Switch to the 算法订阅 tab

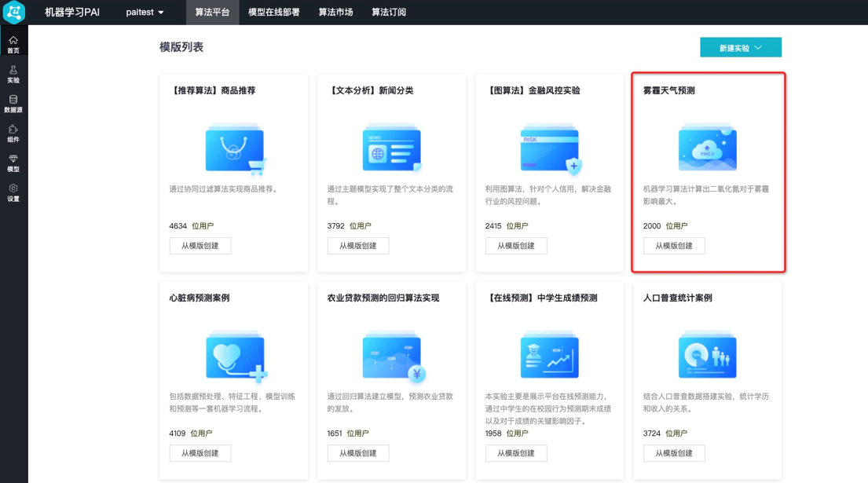click(x=389, y=12)
